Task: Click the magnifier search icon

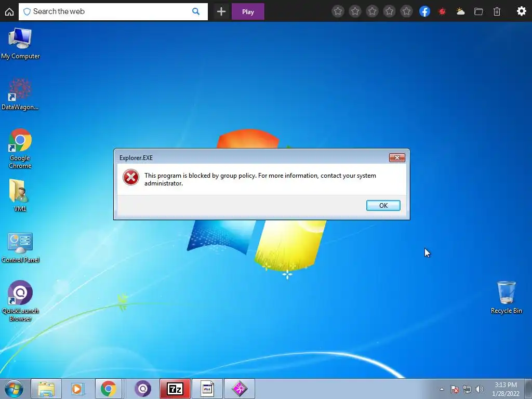Action: coord(196,11)
